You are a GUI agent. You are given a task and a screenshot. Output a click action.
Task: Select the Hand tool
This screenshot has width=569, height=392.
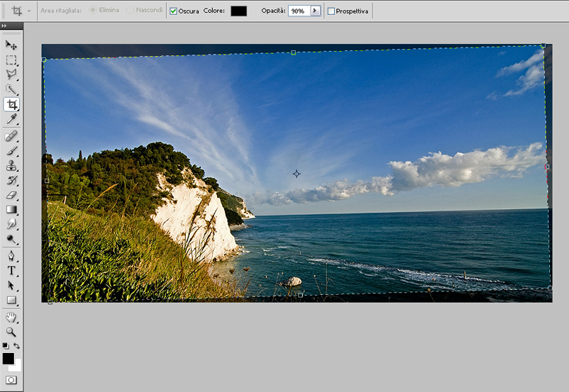pyautogui.click(x=11, y=317)
